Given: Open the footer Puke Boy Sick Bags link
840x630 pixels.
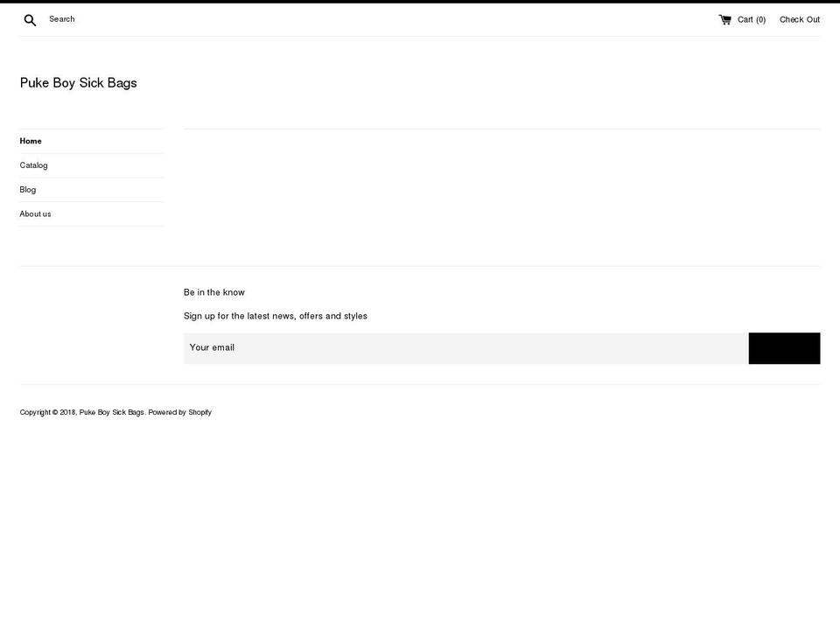Looking at the screenshot, I should (x=111, y=412).
